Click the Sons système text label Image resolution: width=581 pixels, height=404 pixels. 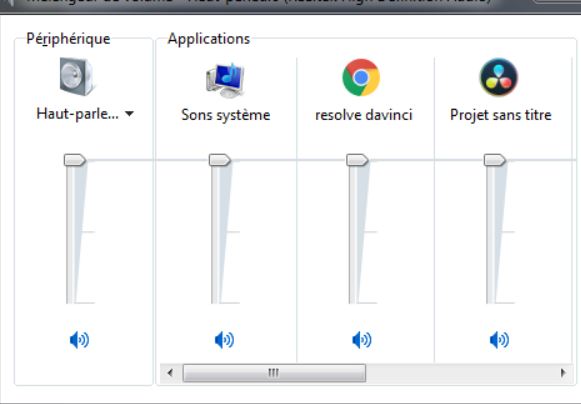point(226,115)
